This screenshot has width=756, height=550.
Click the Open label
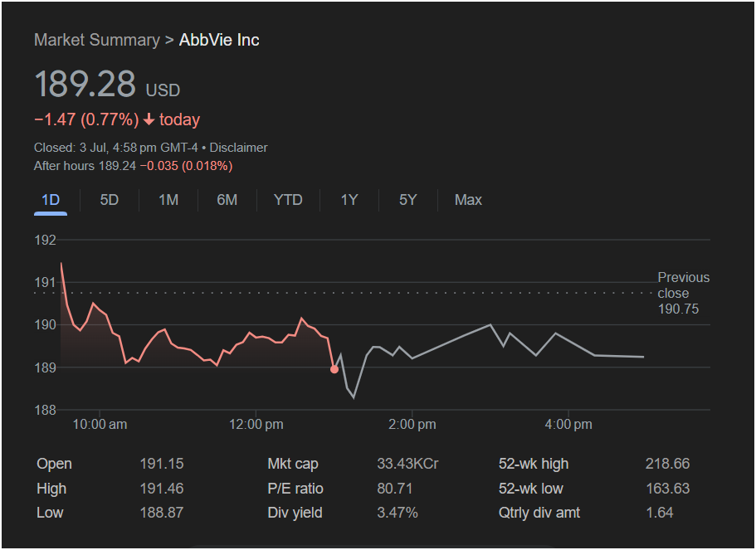(x=54, y=464)
